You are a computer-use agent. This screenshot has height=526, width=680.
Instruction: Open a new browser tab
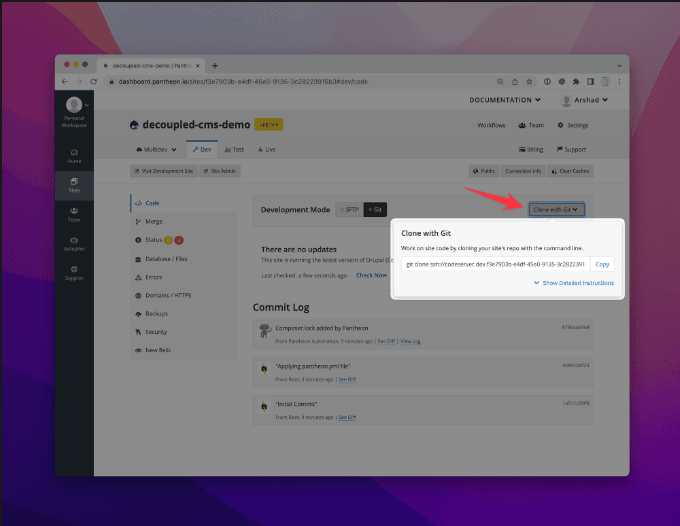[x=215, y=65]
